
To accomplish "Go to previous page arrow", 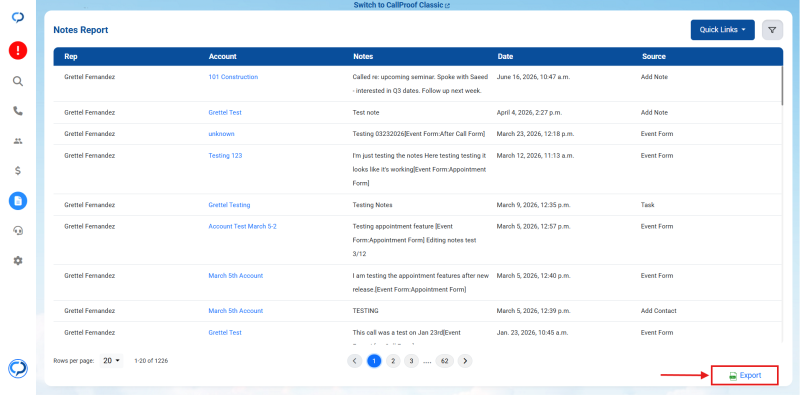I will 355,361.
